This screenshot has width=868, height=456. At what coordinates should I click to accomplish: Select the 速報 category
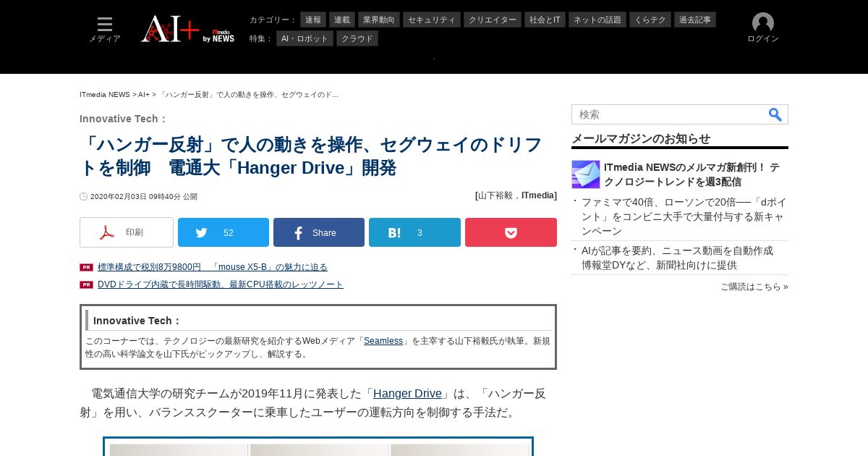(x=313, y=20)
